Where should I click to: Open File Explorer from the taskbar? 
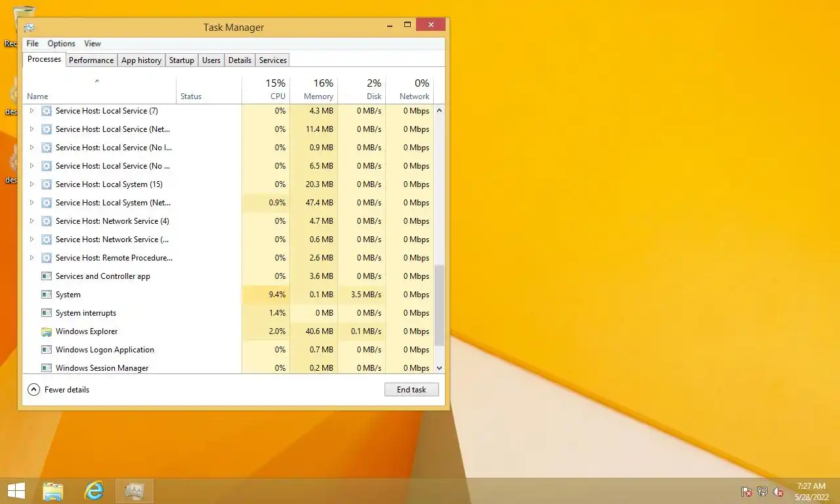tap(53, 491)
